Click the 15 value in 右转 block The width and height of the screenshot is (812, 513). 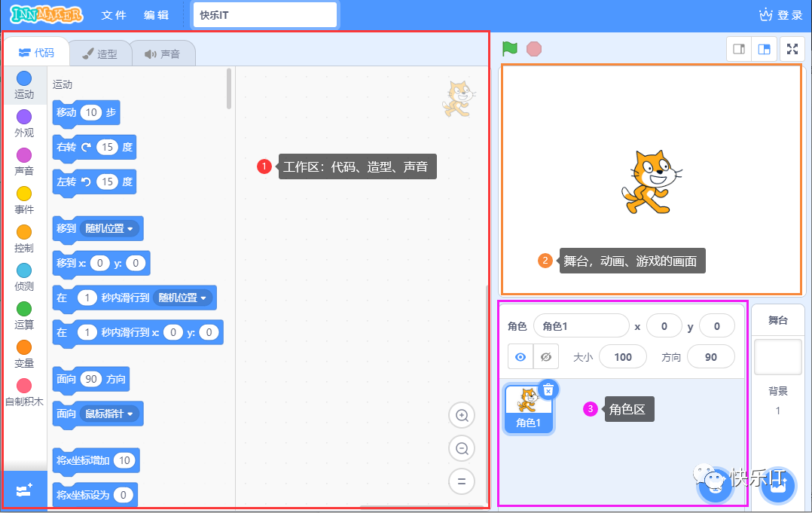point(107,147)
